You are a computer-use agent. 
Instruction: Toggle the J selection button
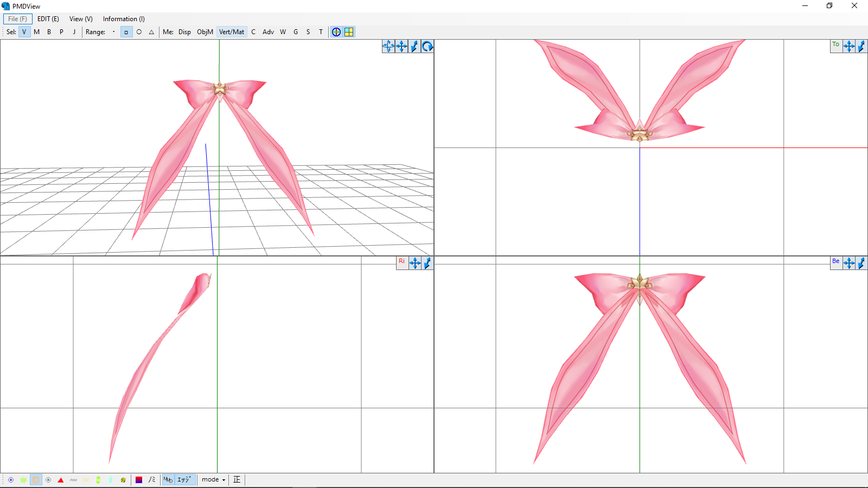coord(74,32)
